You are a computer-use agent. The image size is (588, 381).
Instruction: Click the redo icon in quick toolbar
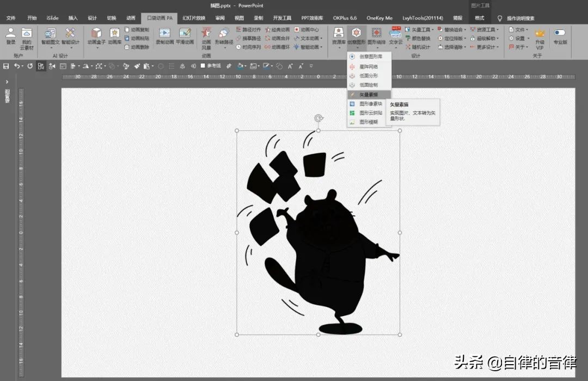pyautogui.click(x=30, y=66)
